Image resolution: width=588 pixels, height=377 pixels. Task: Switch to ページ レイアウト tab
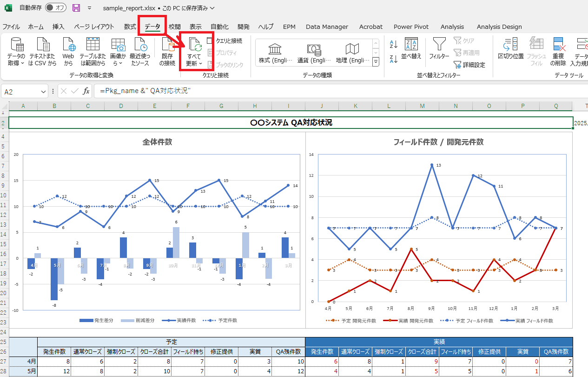point(94,27)
